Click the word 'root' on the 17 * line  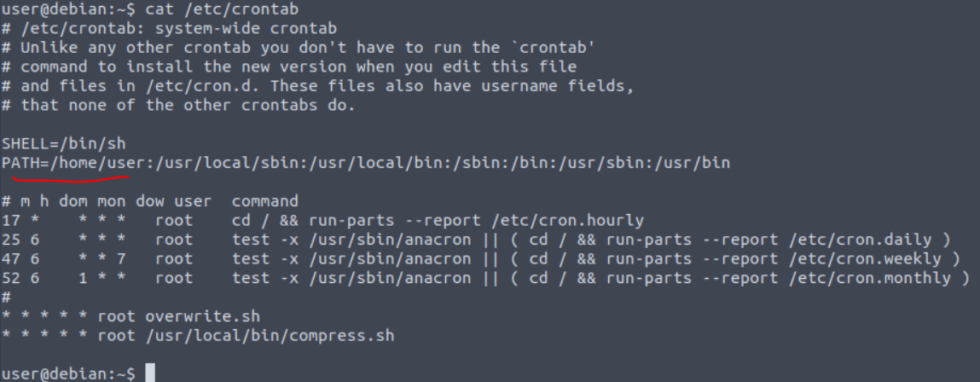coord(174,221)
